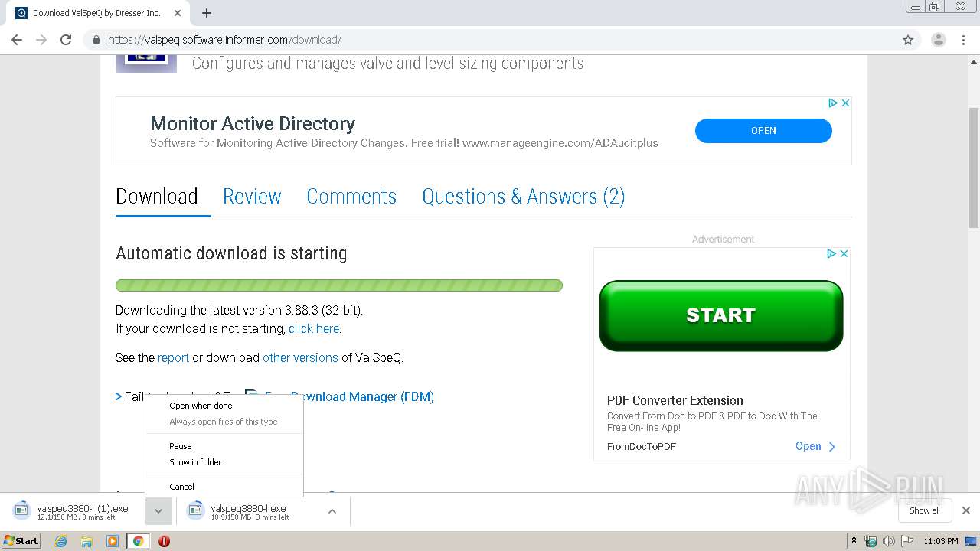Image resolution: width=980 pixels, height=551 pixels.
Task: View site security lock info
Action: pos(96,40)
